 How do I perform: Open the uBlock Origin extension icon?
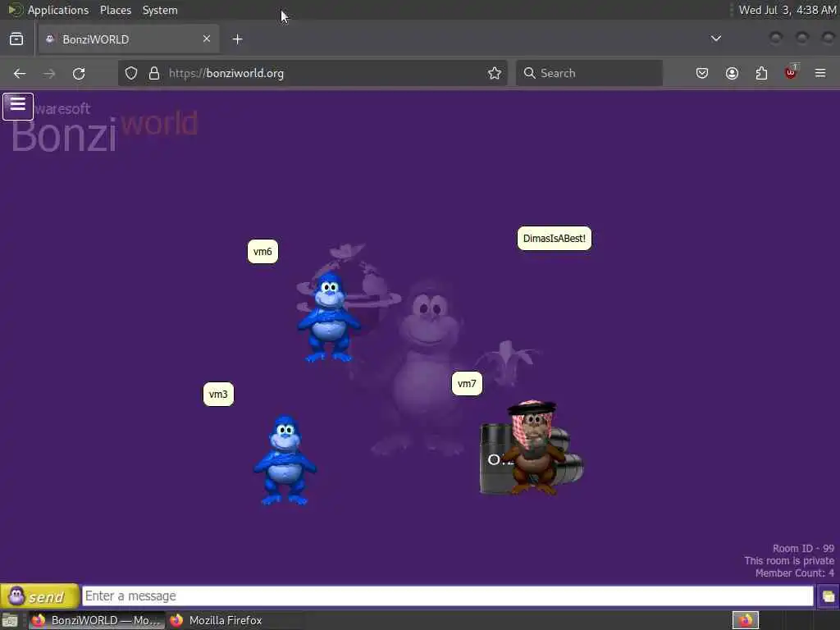pos(791,72)
